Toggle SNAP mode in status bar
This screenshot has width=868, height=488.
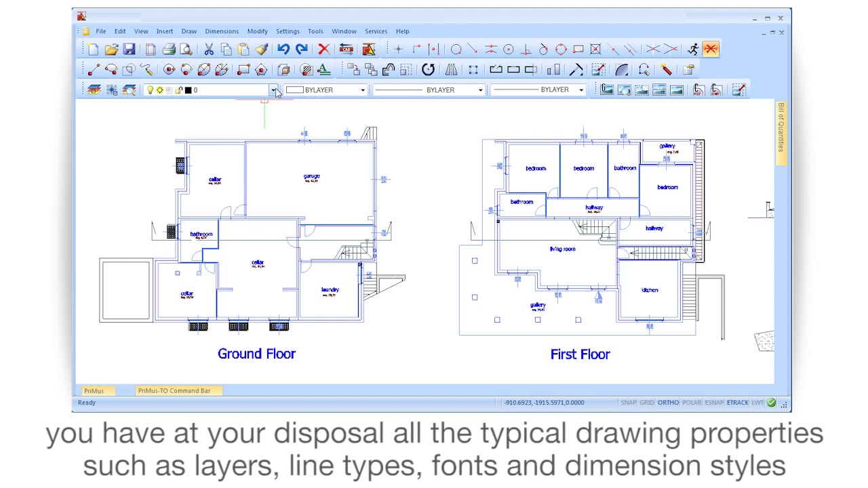(629, 403)
